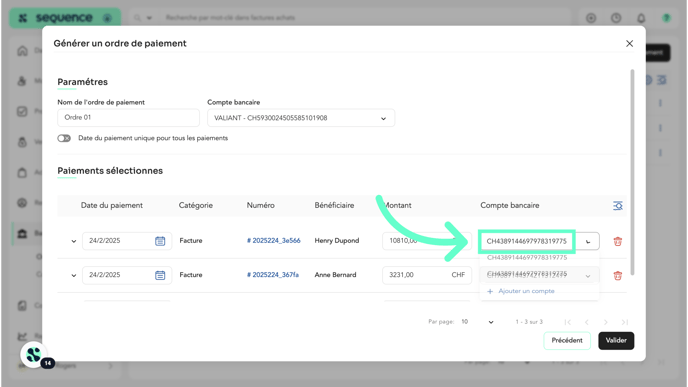Open the clock history icon in top bar

[616, 18]
